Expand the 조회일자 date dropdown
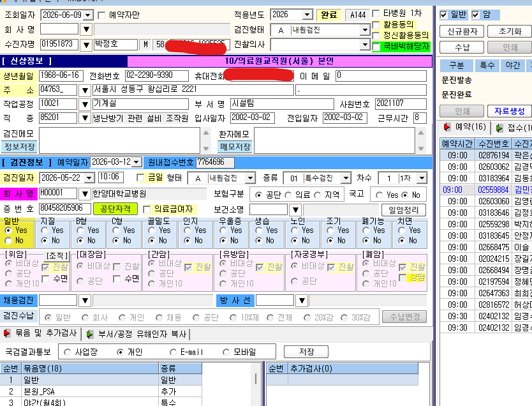This screenshot has width=532, height=406. (x=88, y=15)
